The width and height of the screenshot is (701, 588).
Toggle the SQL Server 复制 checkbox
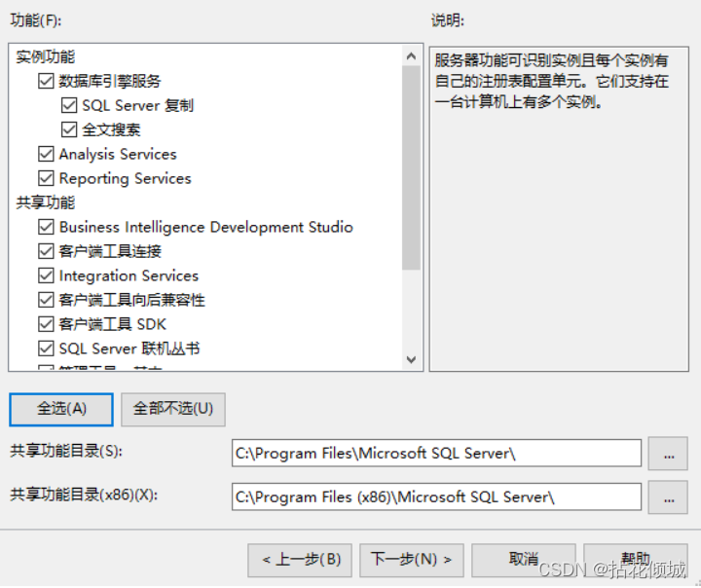coord(69,105)
